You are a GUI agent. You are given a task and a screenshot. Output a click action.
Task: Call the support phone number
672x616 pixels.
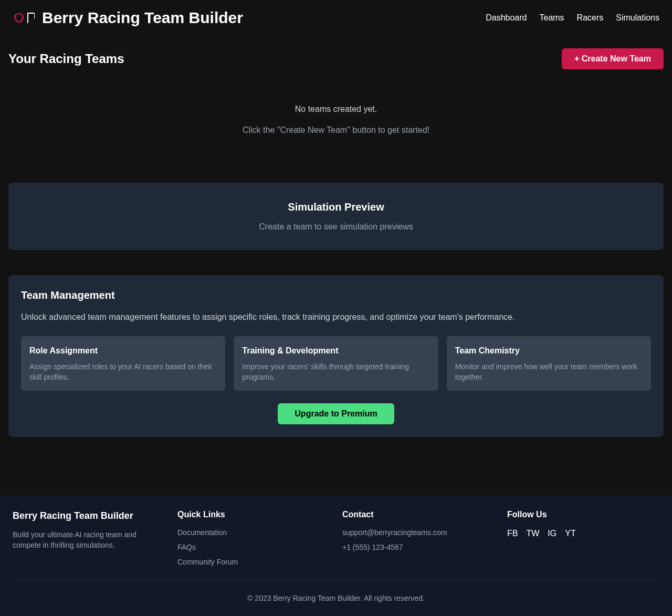pos(372,546)
